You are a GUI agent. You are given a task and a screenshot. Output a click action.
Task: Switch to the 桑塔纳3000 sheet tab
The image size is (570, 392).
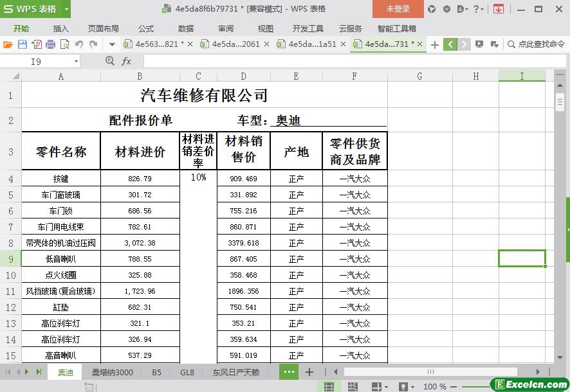click(113, 373)
